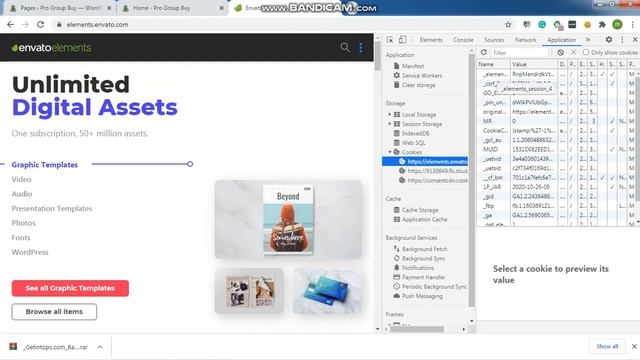The image size is (640, 360).
Task: Select the https://9130649.fls.doub cookies entry
Action: (433, 171)
